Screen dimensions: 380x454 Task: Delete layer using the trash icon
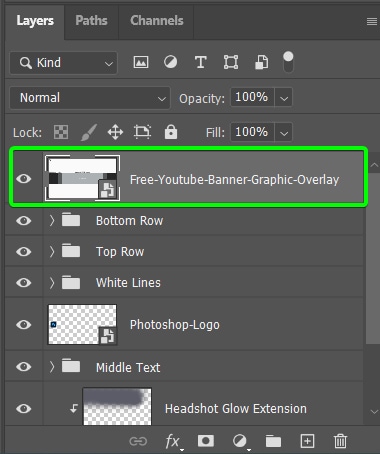340,441
